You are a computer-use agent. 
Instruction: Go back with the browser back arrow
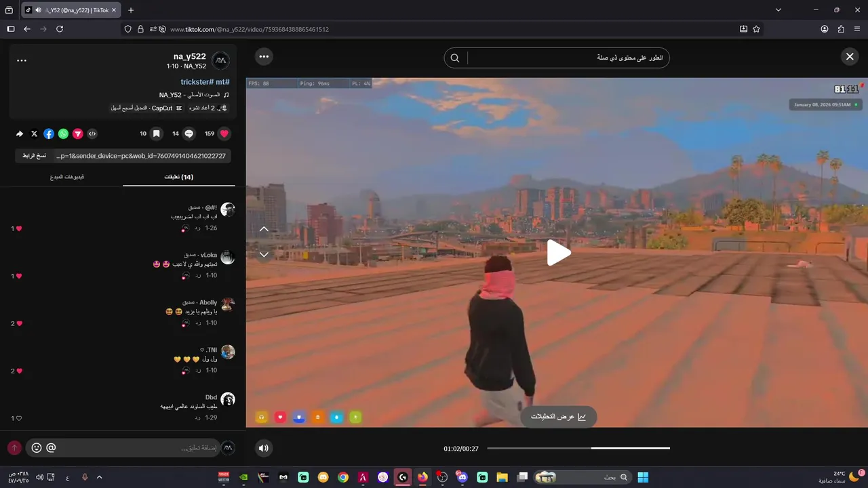tap(27, 29)
